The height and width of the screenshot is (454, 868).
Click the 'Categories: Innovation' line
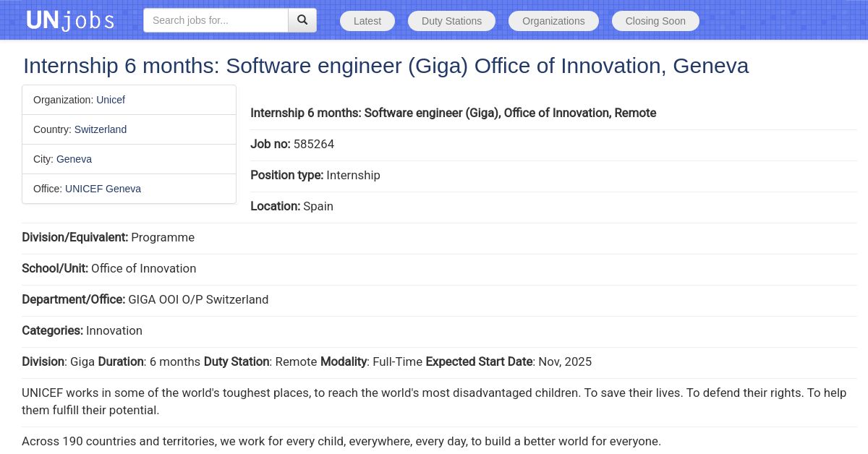(82, 330)
